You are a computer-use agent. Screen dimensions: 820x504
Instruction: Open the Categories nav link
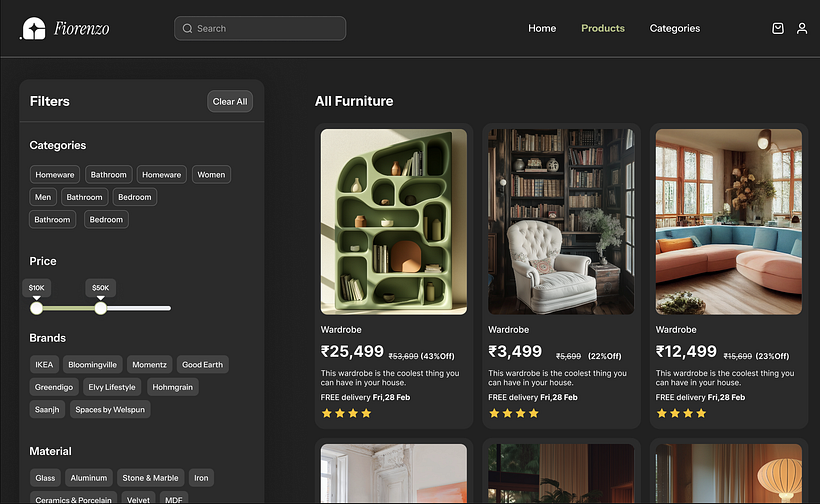tap(675, 28)
